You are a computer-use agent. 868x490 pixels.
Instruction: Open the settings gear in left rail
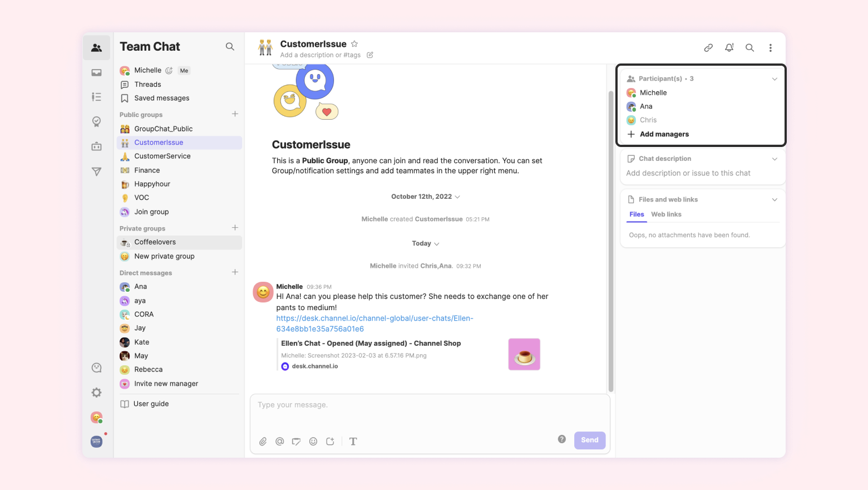pyautogui.click(x=97, y=393)
